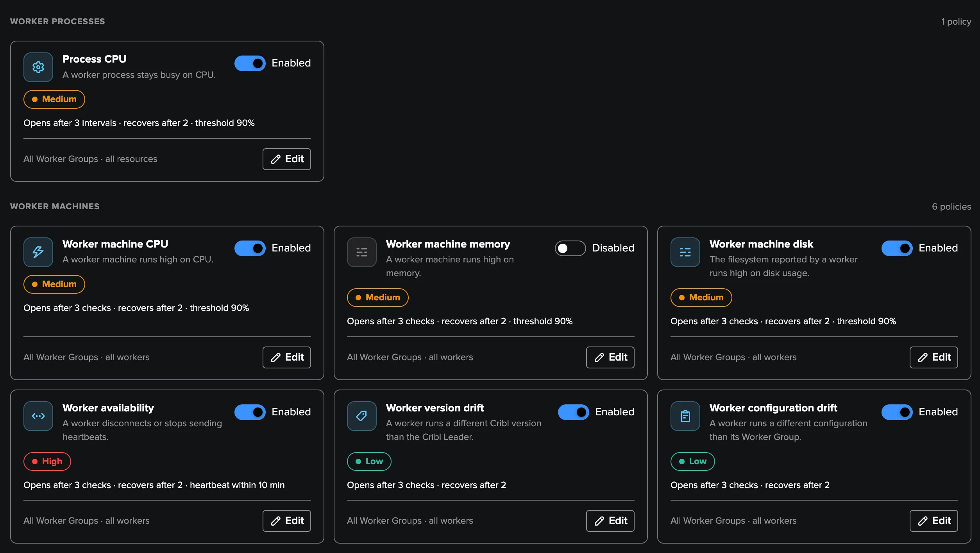Screen dimensions: 980x553
Task: Click the WORKER MACHINES section heading
Action: (x=55, y=206)
